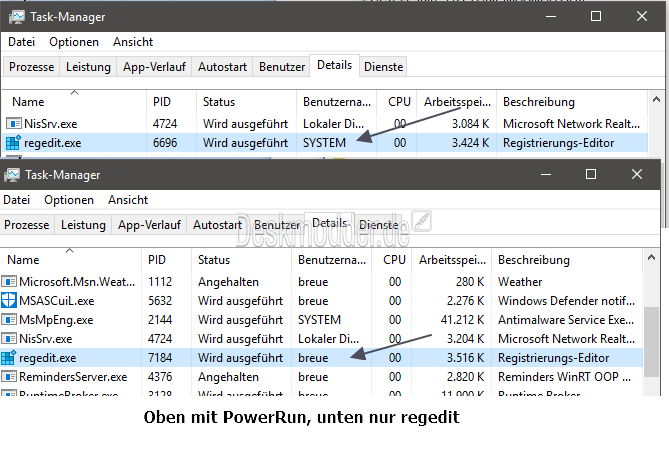669x456 pixels.
Task: Open Datei menu in lower Task-Manager
Action: (17, 200)
